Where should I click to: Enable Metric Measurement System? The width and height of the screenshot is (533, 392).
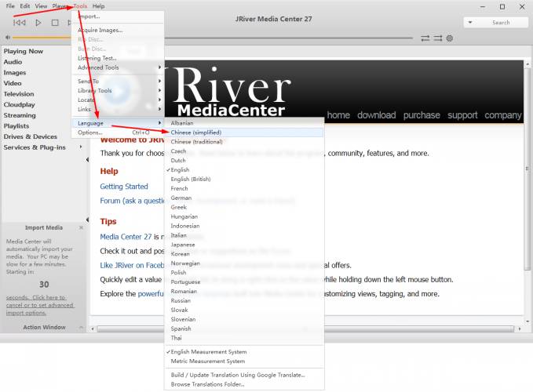coord(207,361)
